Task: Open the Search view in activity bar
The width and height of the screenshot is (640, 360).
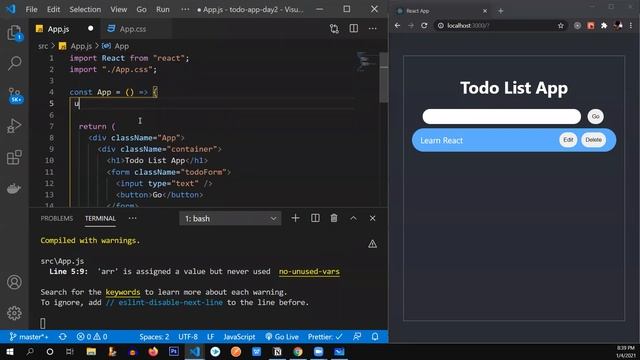Action: [x=15, y=63]
